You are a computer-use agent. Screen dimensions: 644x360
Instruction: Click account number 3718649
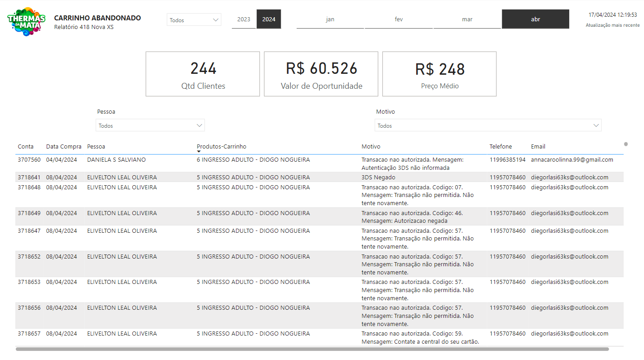pyautogui.click(x=29, y=213)
